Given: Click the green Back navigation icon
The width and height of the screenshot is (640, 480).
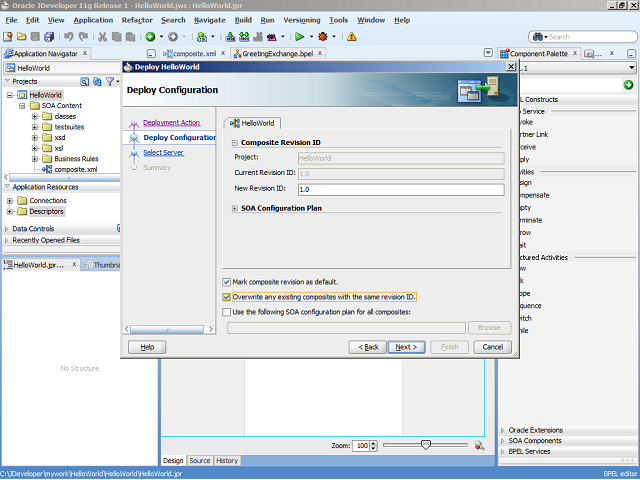Looking at the screenshot, I should pos(150,37).
